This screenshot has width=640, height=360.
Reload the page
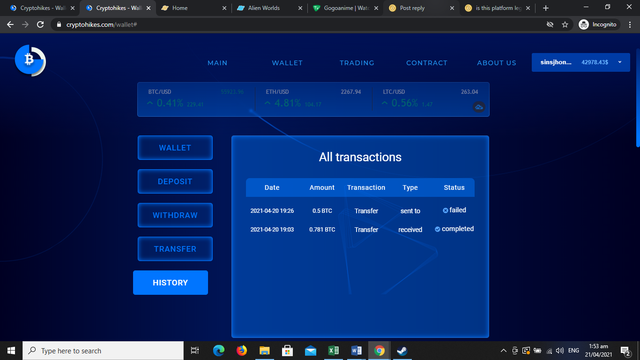(40, 24)
